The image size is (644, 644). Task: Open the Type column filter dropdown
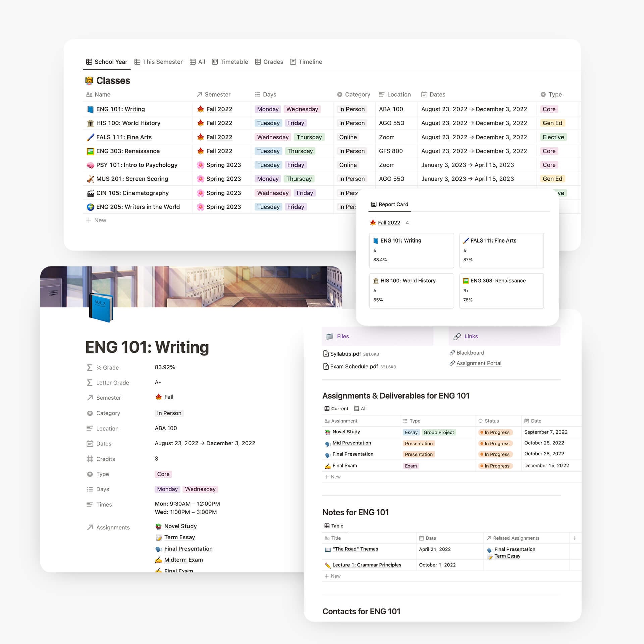[544, 94]
